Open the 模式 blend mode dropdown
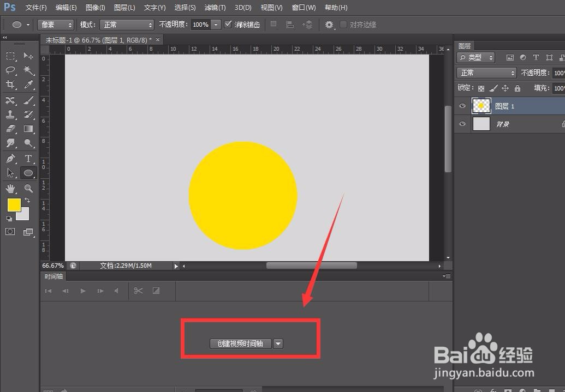The width and height of the screenshot is (565, 392). 127,24
